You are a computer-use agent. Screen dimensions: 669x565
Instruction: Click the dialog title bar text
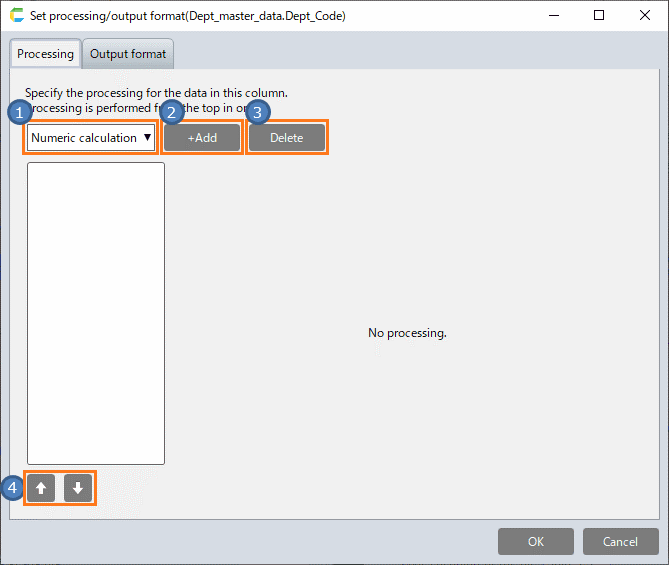click(x=190, y=16)
